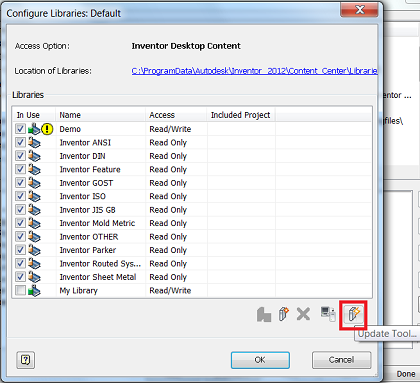Click Read/Write access cell for My Library

tap(170, 291)
